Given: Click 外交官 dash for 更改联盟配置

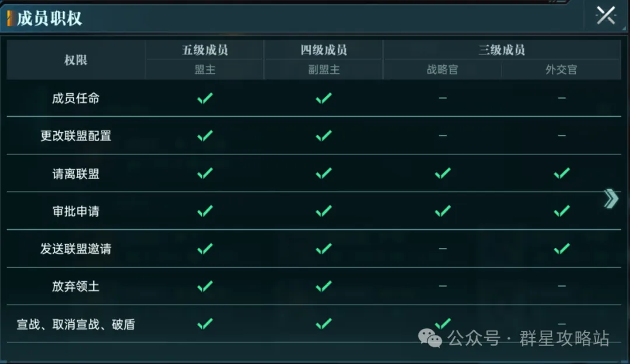Looking at the screenshot, I should click(561, 136).
